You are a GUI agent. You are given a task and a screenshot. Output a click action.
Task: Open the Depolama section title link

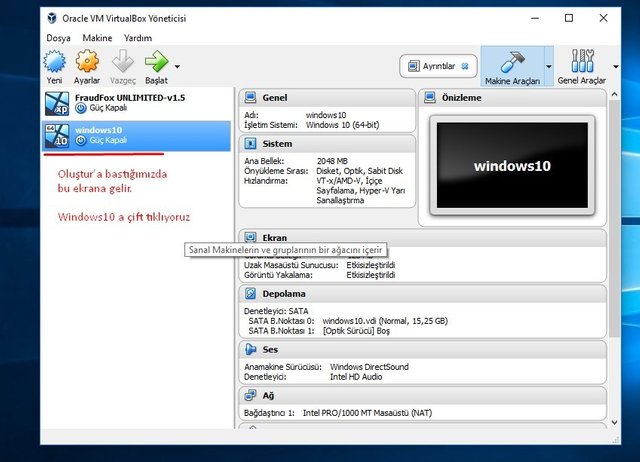pyautogui.click(x=284, y=294)
